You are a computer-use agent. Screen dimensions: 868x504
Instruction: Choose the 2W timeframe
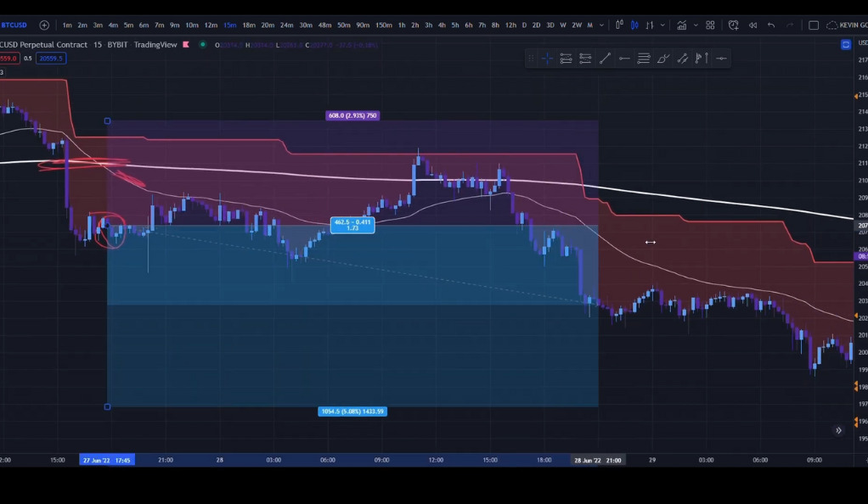click(x=577, y=25)
